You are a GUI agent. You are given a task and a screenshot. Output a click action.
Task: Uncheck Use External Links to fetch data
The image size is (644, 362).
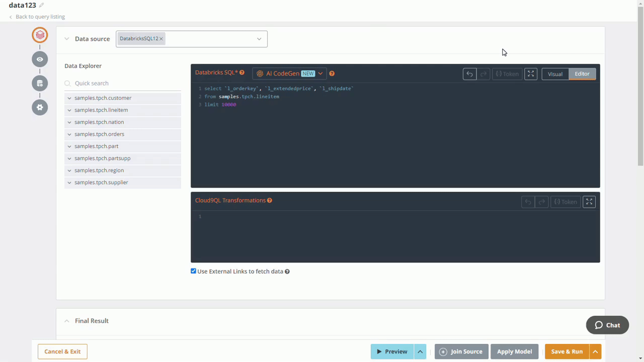pos(194,271)
